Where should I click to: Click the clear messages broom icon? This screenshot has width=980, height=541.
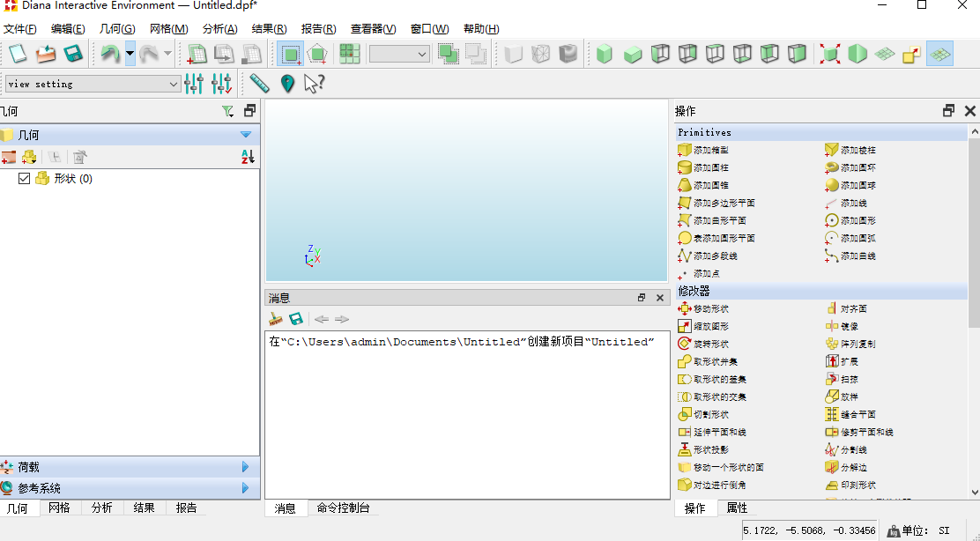[x=276, y=319]
